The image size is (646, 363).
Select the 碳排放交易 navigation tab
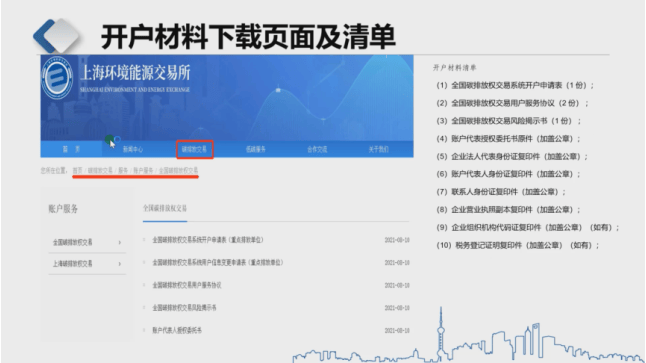coord(194,149)
